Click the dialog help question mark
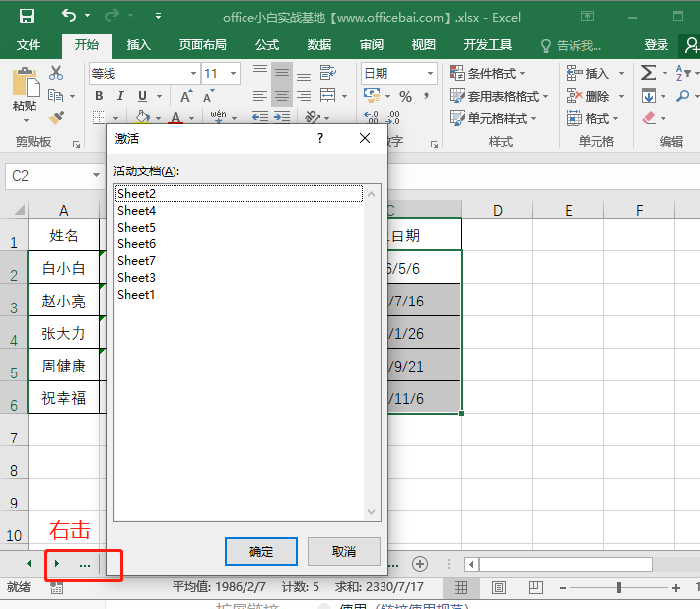This screenshot has width=700, height=609. click(320, 138)
